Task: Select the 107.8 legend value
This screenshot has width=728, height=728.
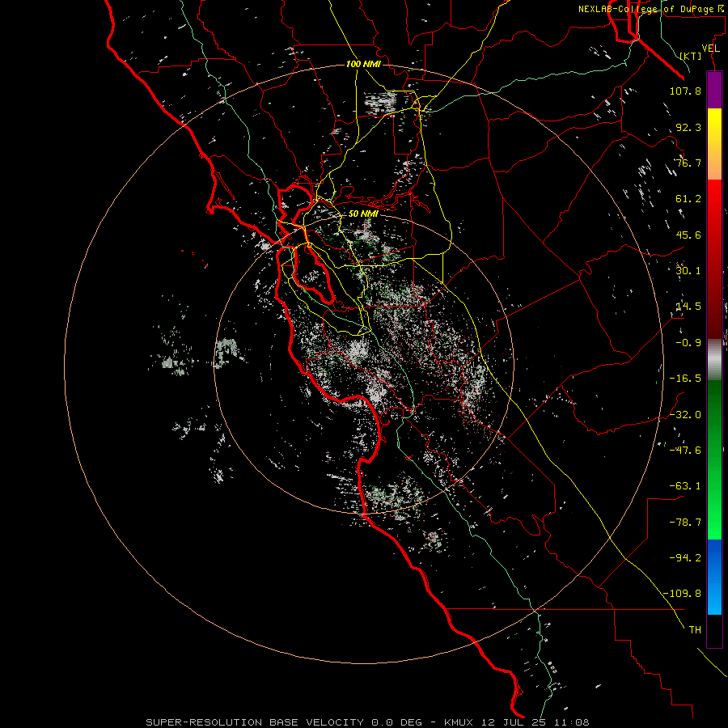Action: (685, 91)
